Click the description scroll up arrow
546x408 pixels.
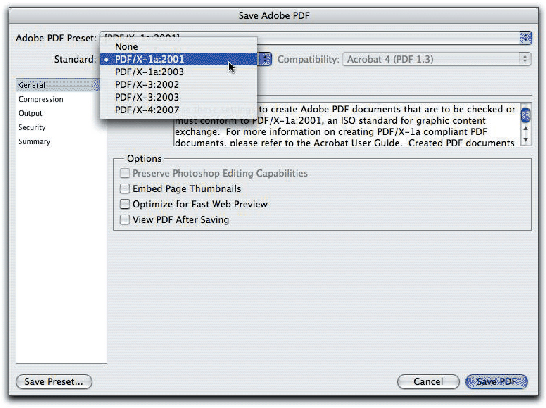(526, 129)
